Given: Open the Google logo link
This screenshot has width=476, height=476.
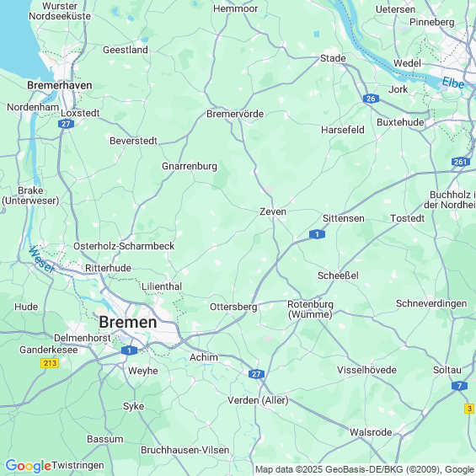Looking at the screenshot, I should pyautogui.click(x=28, y=466).
